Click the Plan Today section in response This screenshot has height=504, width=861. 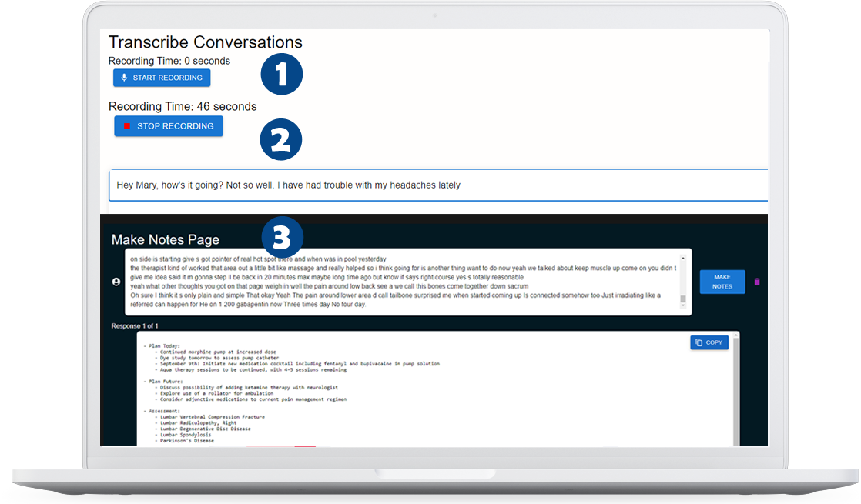point(164,345)
